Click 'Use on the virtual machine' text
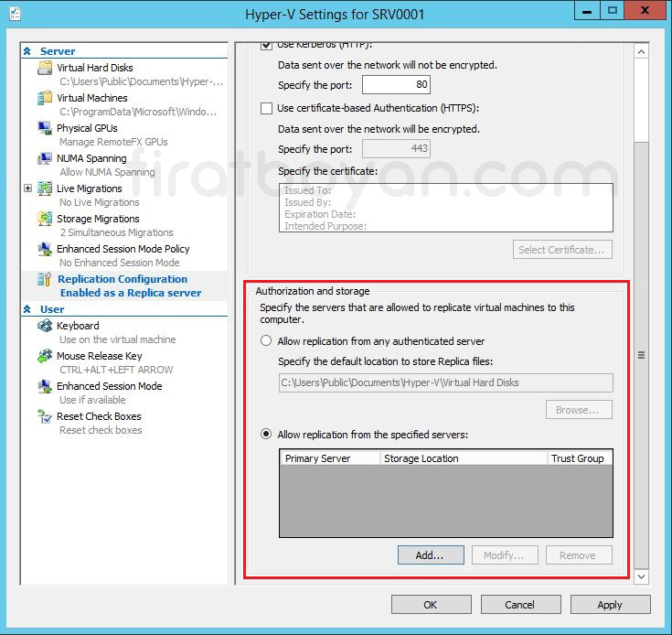The image size is (672, 635). point(118,339)
